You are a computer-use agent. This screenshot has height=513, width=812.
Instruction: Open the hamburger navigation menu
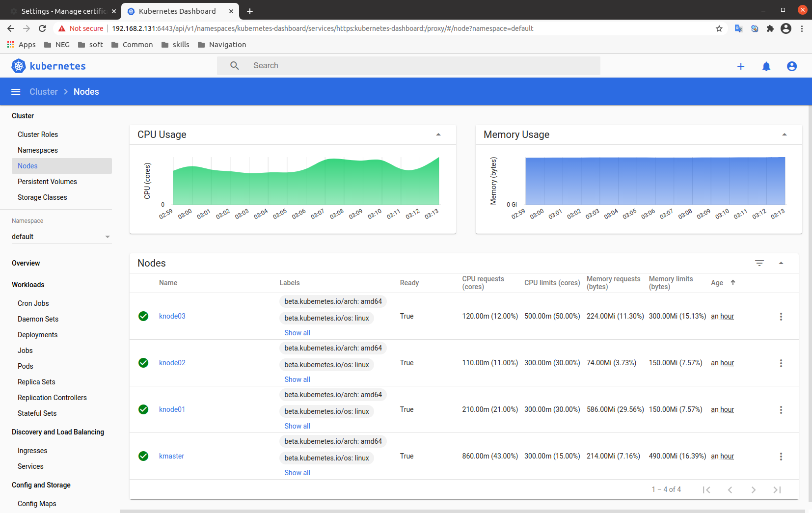16,92
